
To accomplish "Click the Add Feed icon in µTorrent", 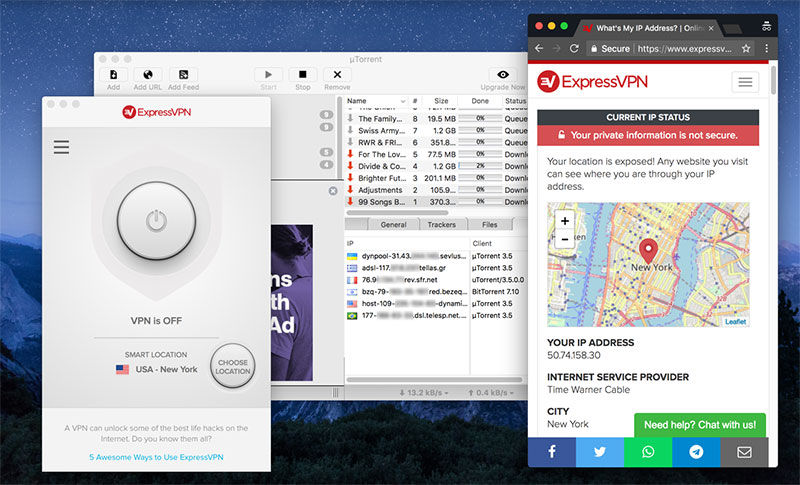I will click(183, 74).
